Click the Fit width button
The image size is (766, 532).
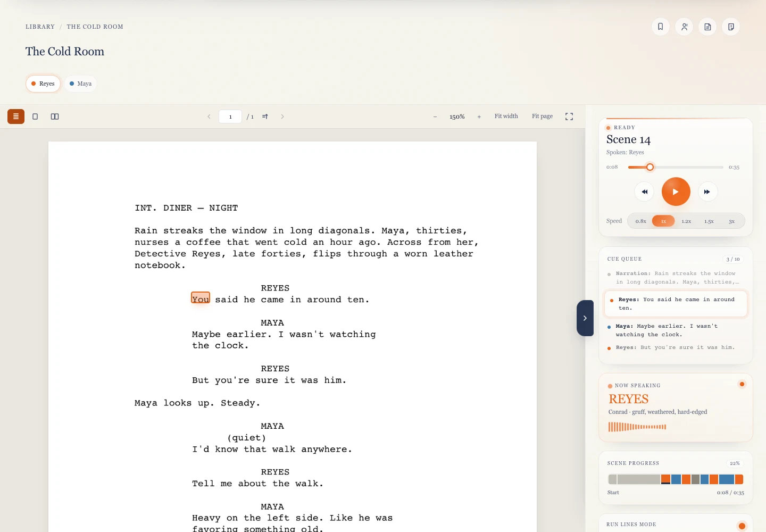coord(506,116)
